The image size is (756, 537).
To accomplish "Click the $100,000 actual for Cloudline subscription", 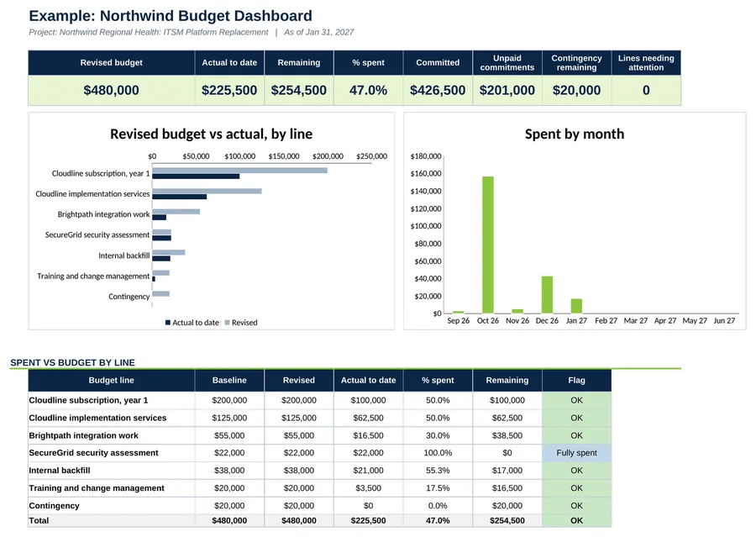I will click(x=369, y=401).
